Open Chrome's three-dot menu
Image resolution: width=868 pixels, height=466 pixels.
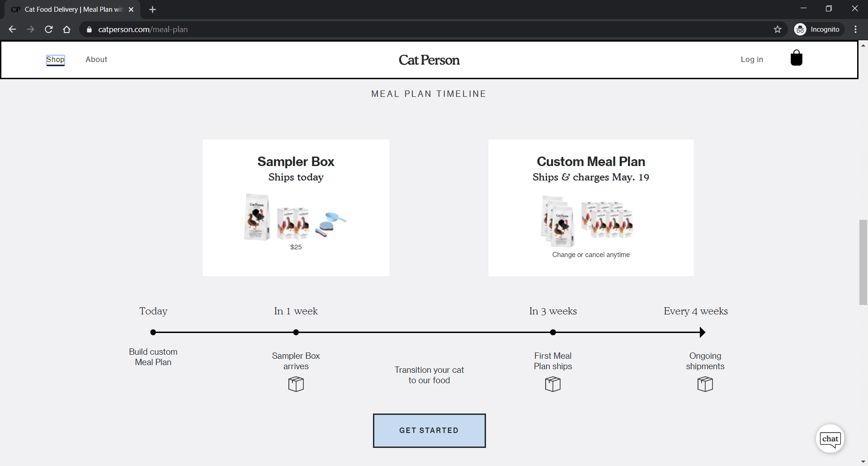pyautogui.click(x=855, y=29)
